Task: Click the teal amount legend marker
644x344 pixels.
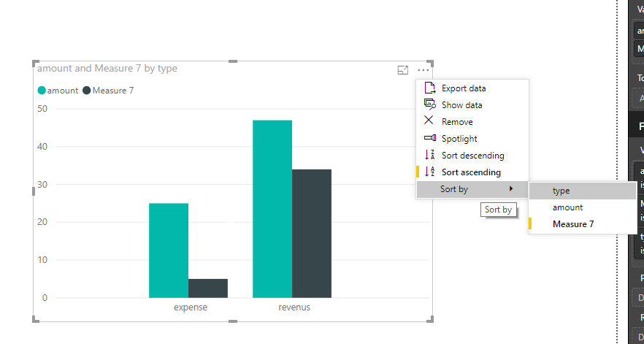Action: 42,91
